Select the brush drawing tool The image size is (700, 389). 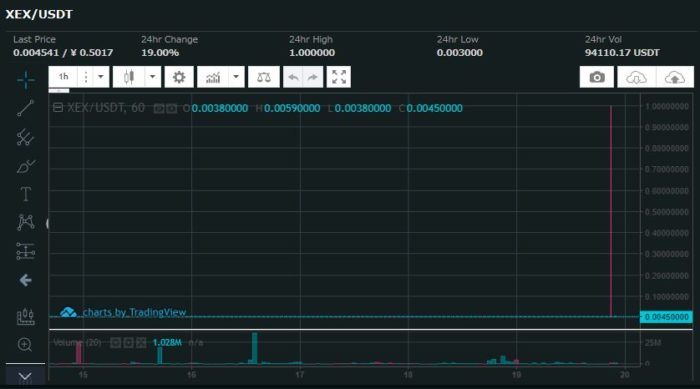pyautogui.click(x=25, y=166)
